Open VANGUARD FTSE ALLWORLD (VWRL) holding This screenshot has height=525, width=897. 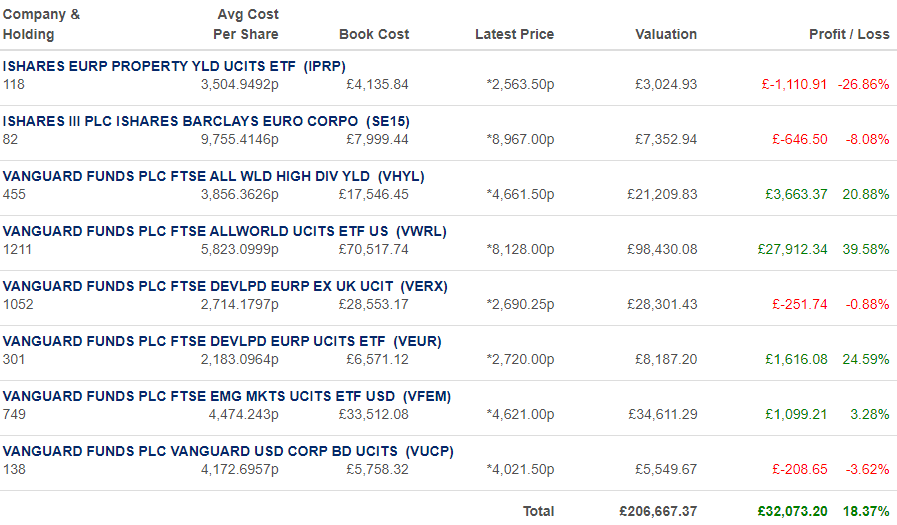click(224, 231)
